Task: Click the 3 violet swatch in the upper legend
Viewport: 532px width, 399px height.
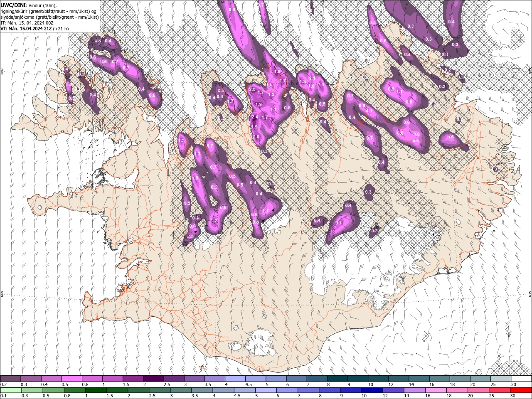Action: pyautogui.click(x=194, y=379)
